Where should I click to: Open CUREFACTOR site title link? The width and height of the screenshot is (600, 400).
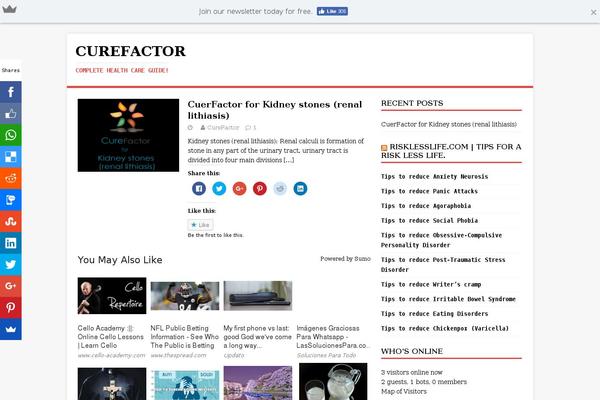[x=130, y=51]
